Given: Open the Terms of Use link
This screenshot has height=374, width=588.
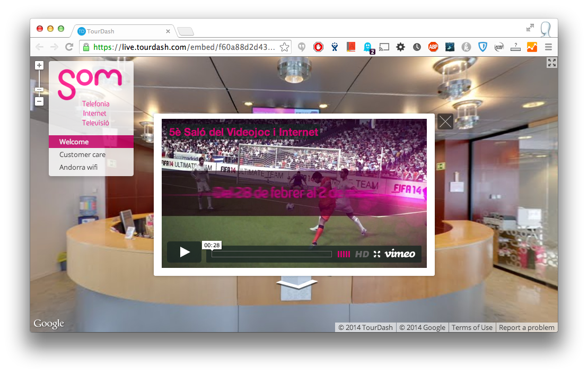Looking at the screenshot, I should [472, 327].
